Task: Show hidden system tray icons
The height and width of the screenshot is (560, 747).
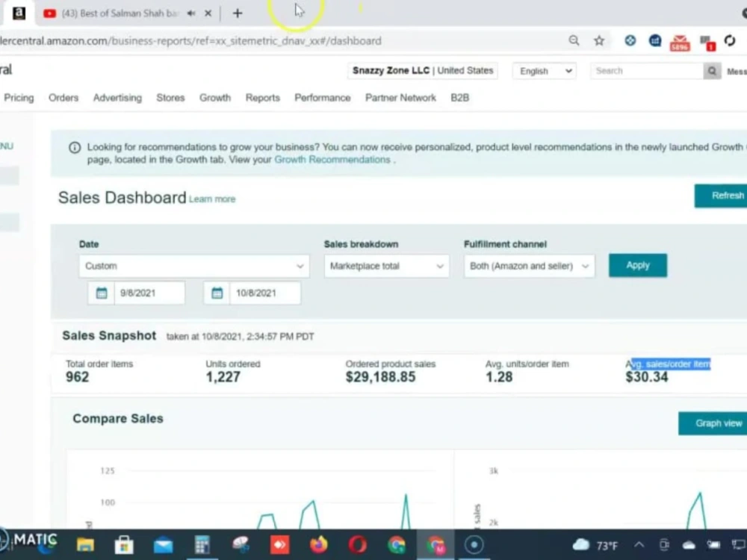Action: (639, 545)
